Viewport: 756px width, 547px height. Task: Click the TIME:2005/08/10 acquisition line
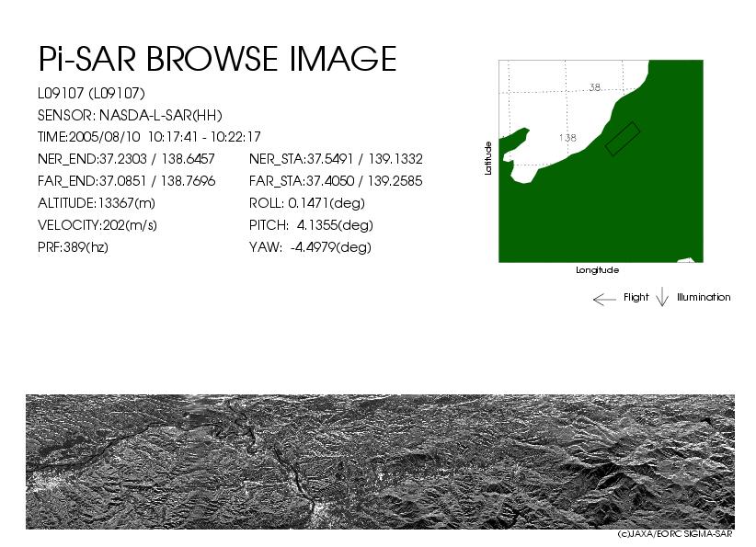149,137
